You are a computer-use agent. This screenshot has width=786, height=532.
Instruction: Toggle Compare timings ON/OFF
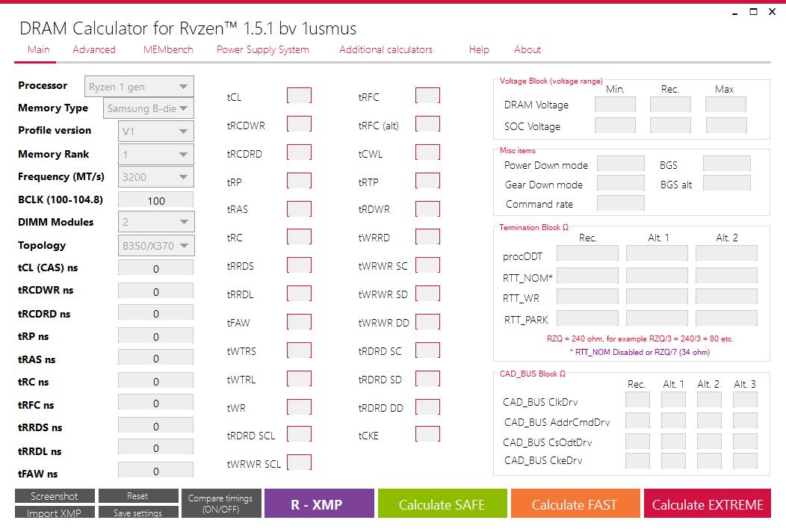(x=220, y=504)
